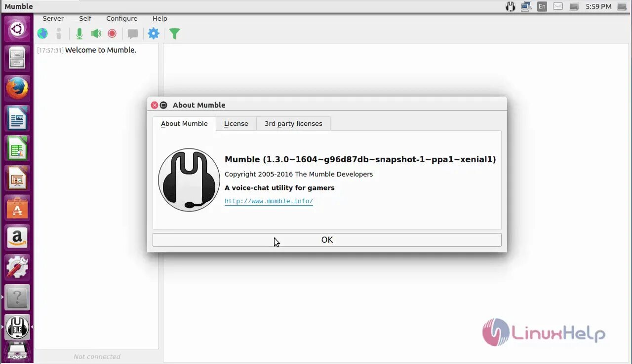This screenshot has height=364, width=632.
Task: Click the 'Not connected' chat input field
Action: click(x=97, y=357)
